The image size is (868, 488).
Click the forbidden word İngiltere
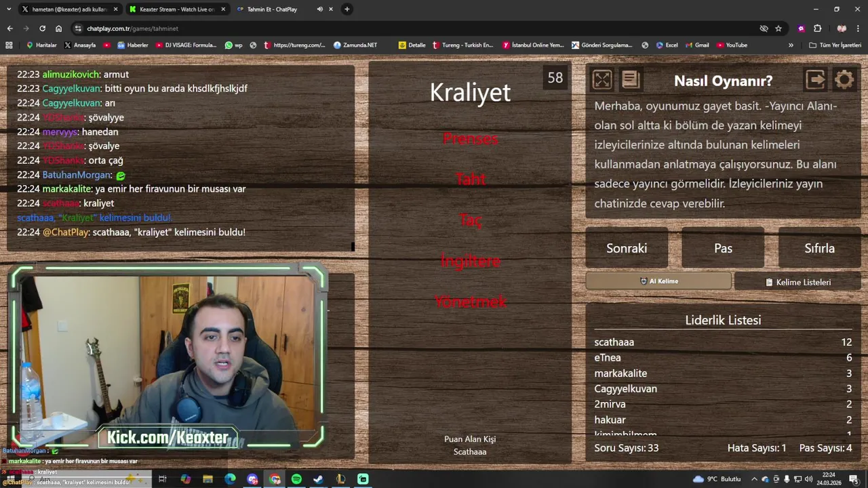(470, 260)
